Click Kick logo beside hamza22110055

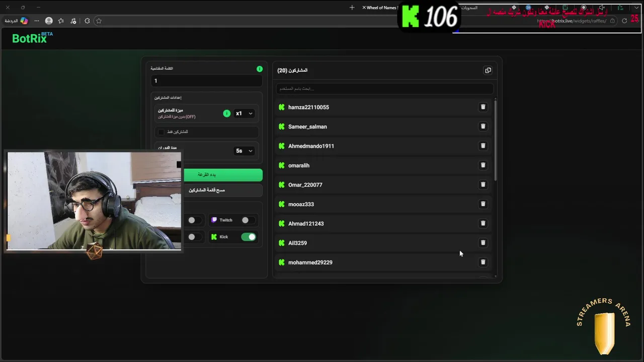282,107
